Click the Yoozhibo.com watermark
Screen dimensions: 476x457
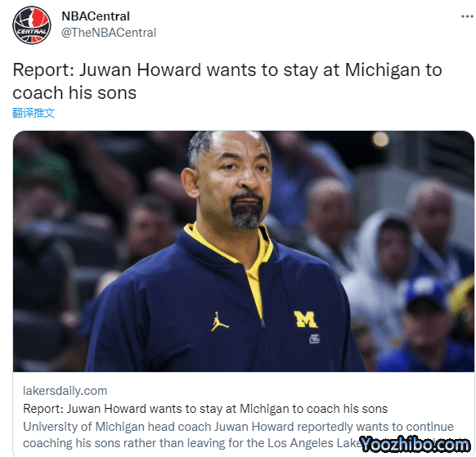[415, 445]
